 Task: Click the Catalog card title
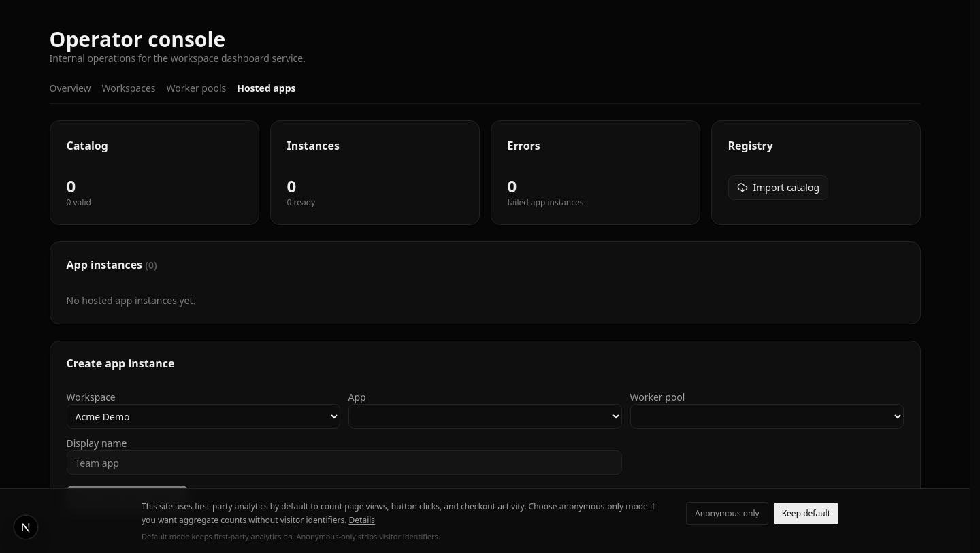click(87, 146)
